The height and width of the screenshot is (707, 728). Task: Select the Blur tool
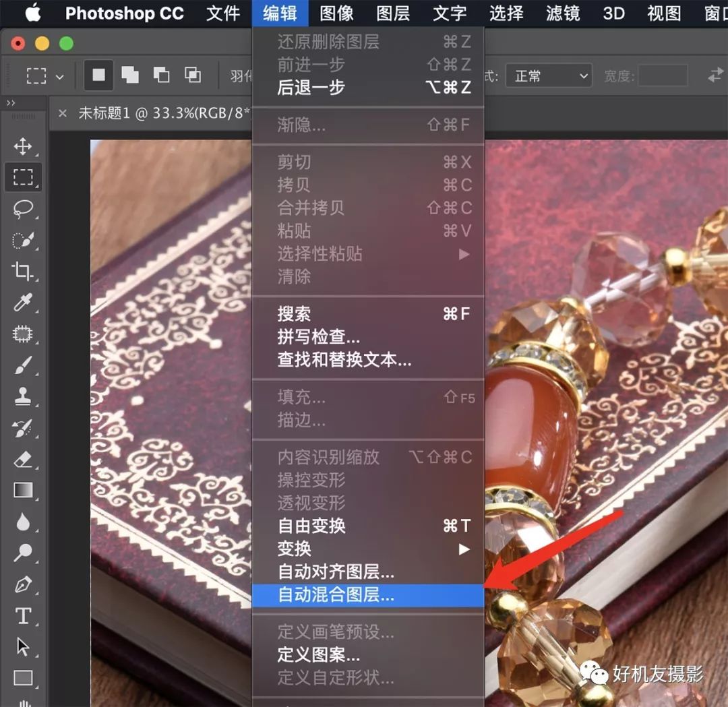(23, 521)
